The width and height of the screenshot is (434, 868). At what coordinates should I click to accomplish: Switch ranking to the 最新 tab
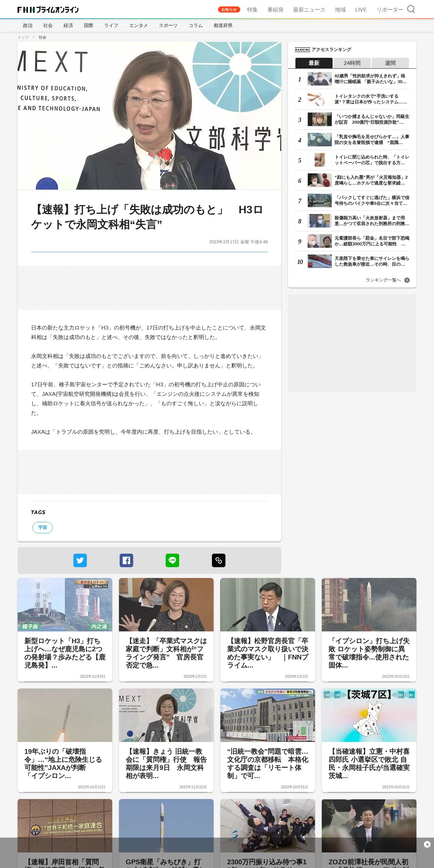(x=314, y=63)
